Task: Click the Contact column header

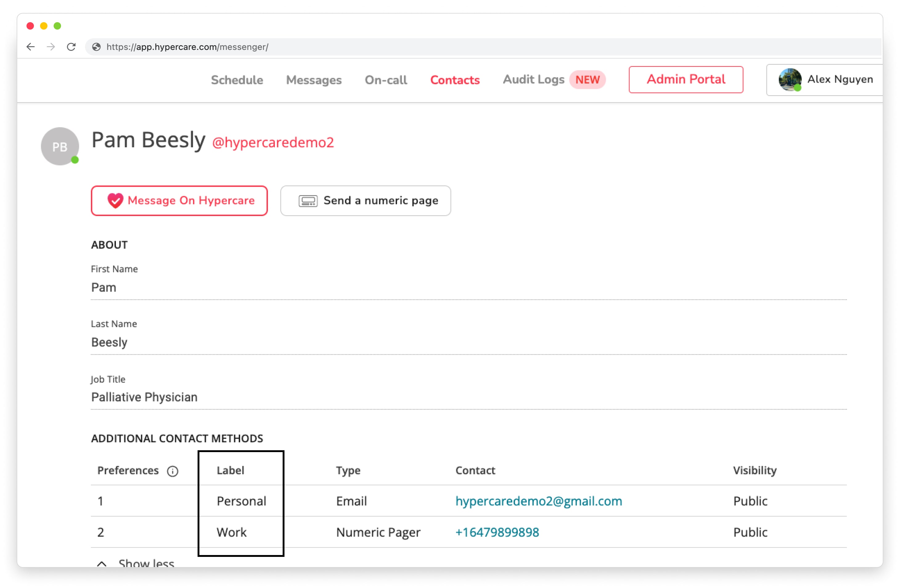Action: [x=475, y=470]
